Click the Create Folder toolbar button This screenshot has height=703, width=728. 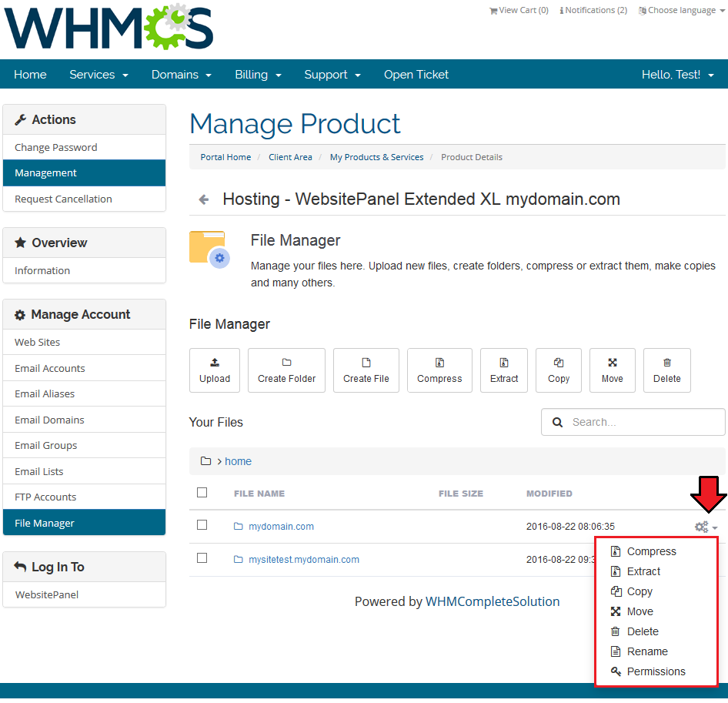click(x=286, y=370)
